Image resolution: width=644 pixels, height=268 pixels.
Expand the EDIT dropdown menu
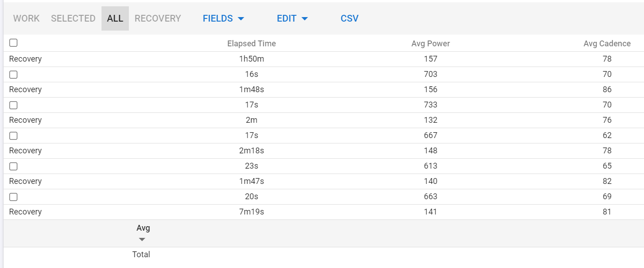tap(292, 18)
